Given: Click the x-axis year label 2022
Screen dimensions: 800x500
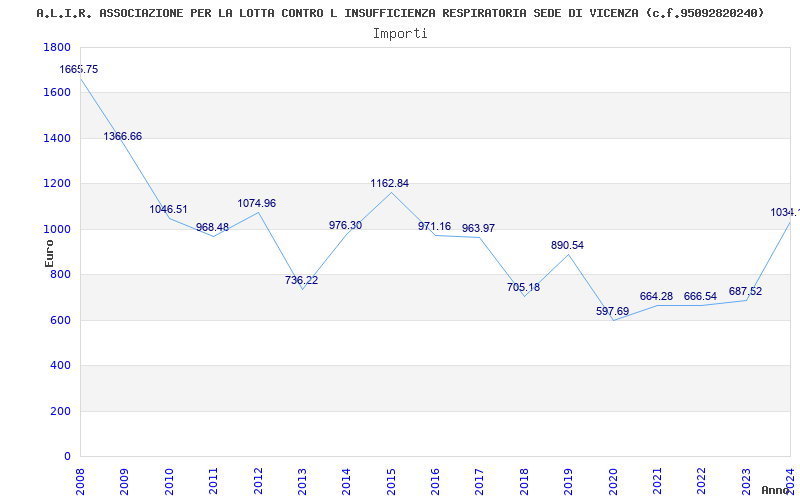Looking at the screenshot, I should click(702, 481).
